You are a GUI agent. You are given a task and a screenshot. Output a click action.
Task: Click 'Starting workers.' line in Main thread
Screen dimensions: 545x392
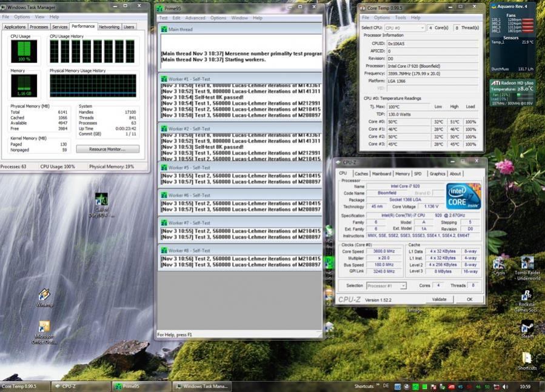(213, 60)
